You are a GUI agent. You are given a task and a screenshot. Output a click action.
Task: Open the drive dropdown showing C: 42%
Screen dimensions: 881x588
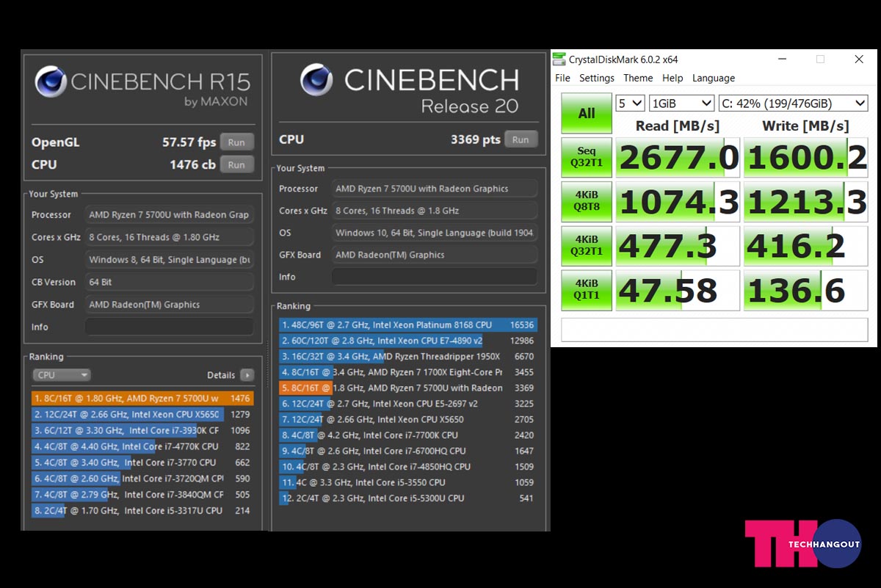click(x=792, y=104)
